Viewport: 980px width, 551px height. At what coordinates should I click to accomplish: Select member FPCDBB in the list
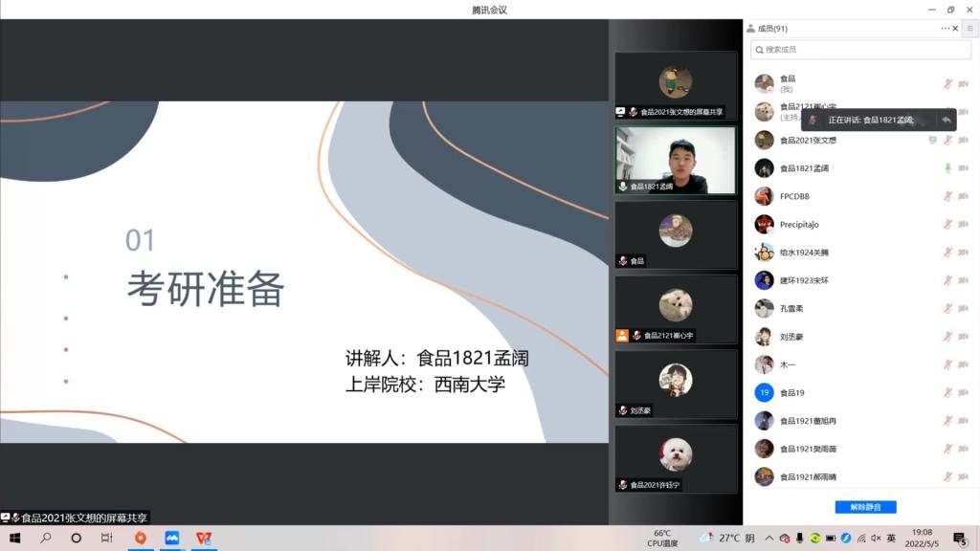click(x=860, y=196)
